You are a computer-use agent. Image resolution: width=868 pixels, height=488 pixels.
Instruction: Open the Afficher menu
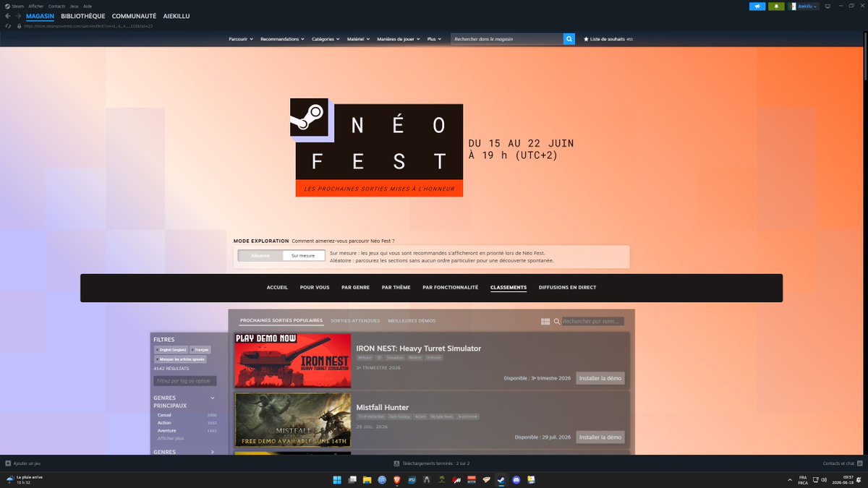pyautogui.click(x=36, y=6)
